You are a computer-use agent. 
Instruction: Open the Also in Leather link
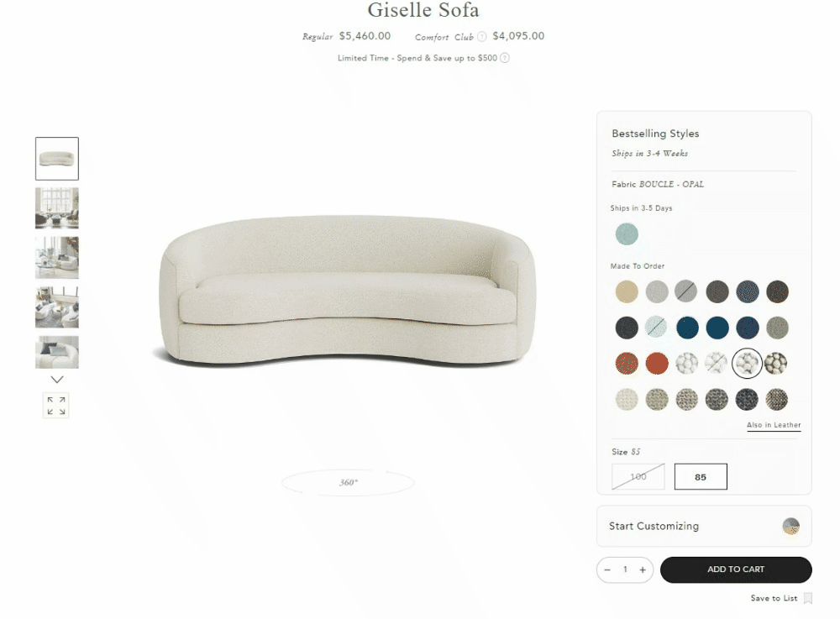774,425
